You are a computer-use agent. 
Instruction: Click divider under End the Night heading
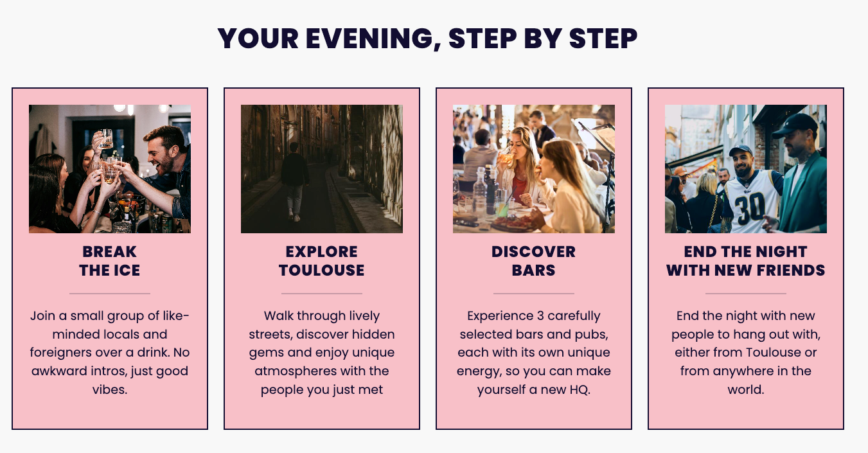point(746,294)
